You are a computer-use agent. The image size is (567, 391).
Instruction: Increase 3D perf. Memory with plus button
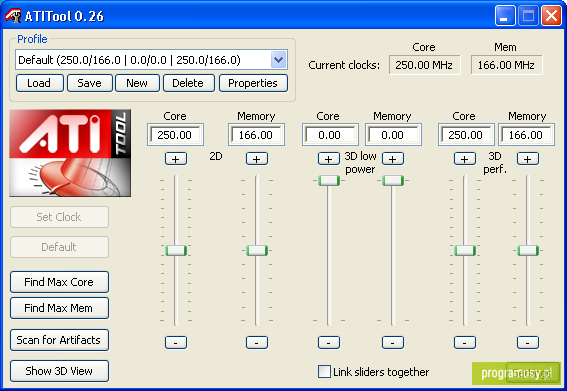point(528,159)
